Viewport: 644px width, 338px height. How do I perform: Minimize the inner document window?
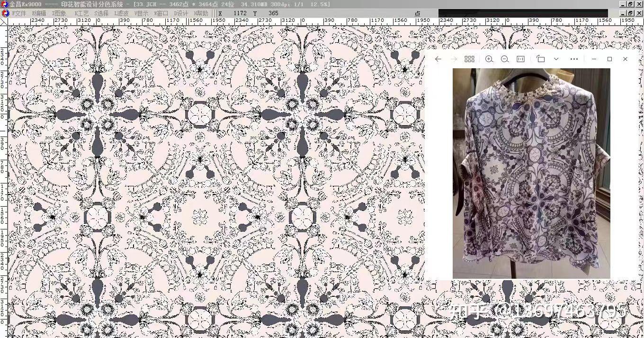click(622, 13)
